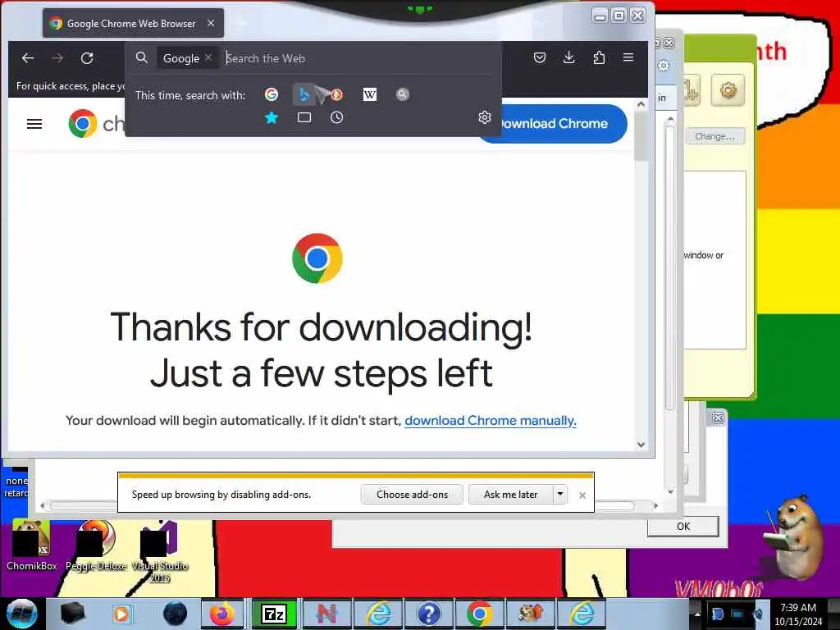Click the magnifier icon in address bar
The image size is (840, 630).
[141, 58]
